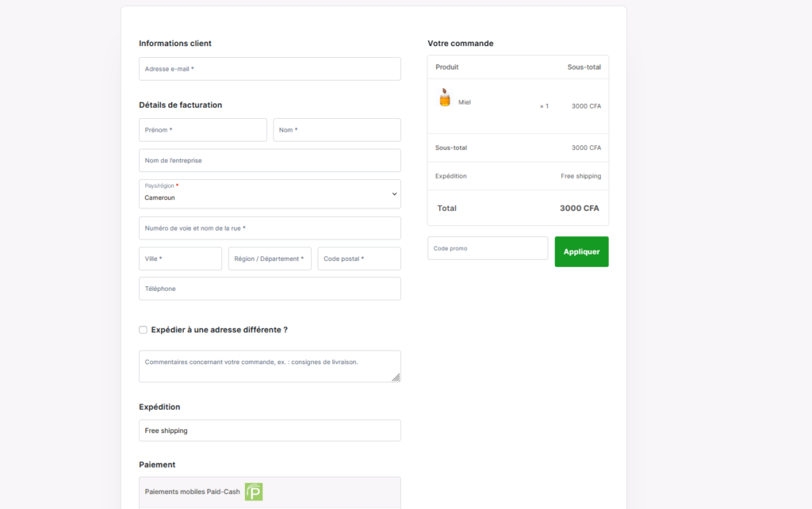Click the Code postal field
Screen dimensions: 812x509
tap(358, 258)
